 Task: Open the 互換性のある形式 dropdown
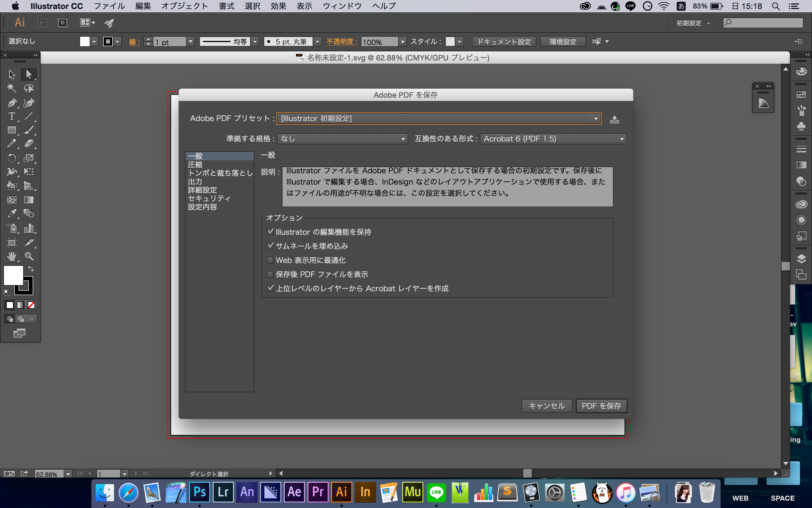coord(553,139)
